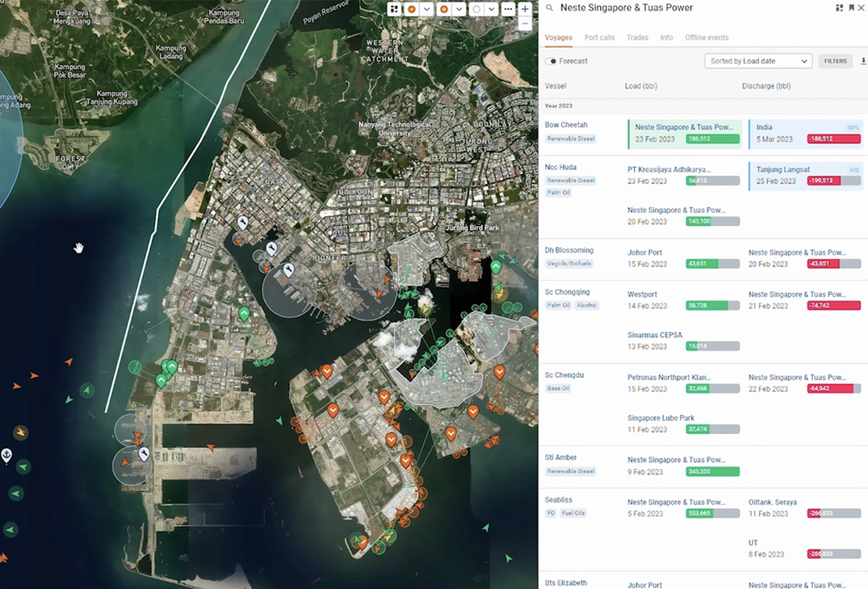The image size is (868, 589).
Task: Click the layout widget icon in panel header
Action: [840, 8]
